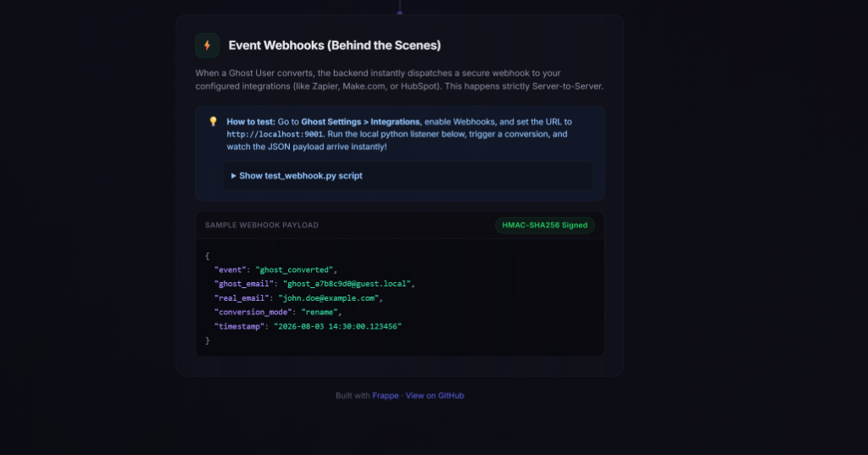Click the "ghost_email" key in payload
Screen dimensions: 868x455
[x=243, y=283]
